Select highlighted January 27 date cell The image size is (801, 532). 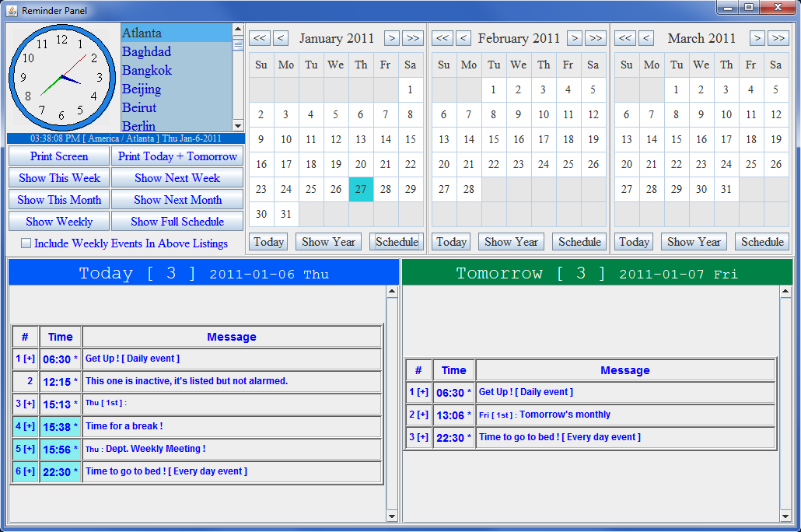click(361, 189)
